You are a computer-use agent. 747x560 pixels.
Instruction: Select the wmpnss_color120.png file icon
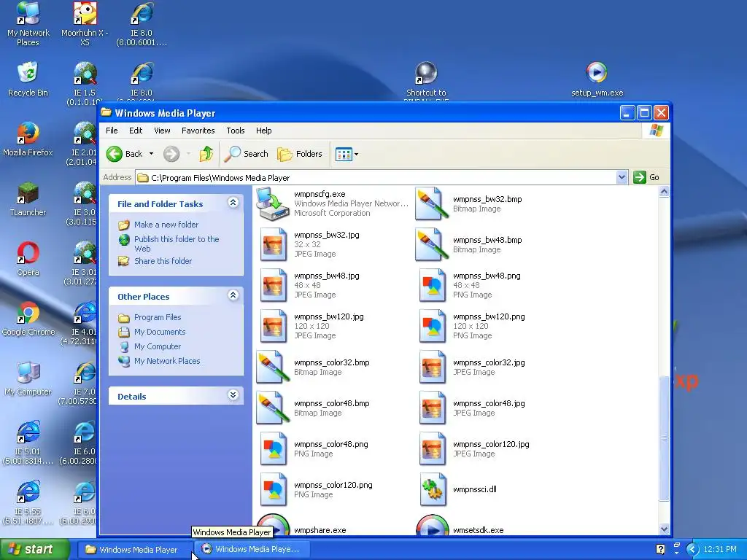tap(273, 490)
